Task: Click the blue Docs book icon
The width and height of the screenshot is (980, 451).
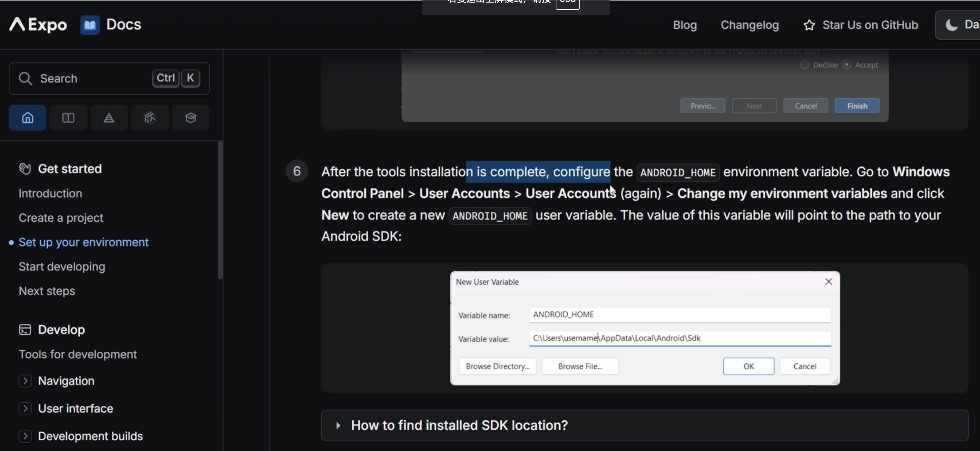Action: [90, 25]
